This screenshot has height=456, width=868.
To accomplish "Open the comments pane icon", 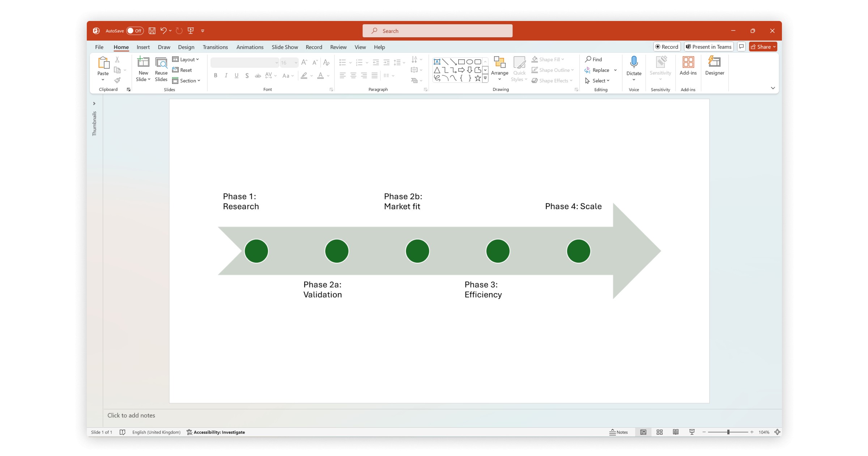I will coord(741,47).
